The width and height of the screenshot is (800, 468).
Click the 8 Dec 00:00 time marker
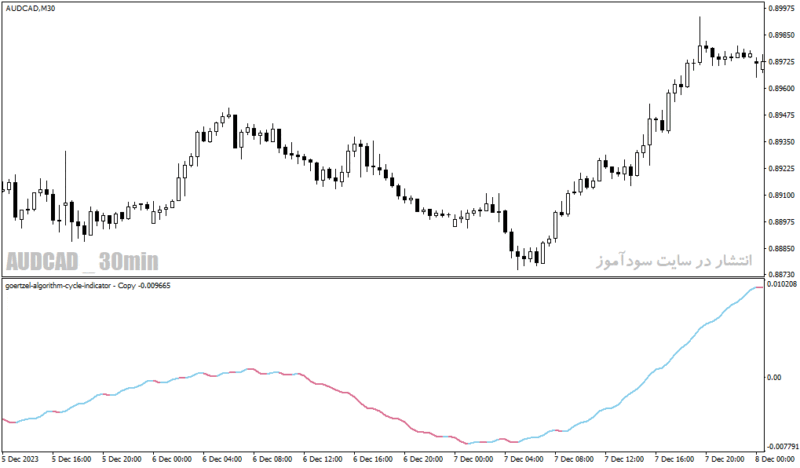coord(778,459)
